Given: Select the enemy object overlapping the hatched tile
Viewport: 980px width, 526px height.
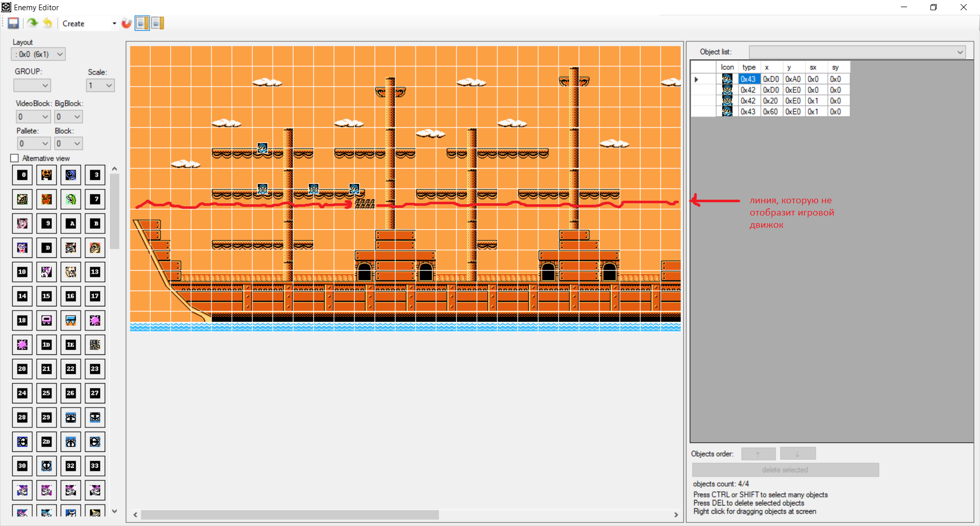Looking at the screenshot, I should 354,189.
